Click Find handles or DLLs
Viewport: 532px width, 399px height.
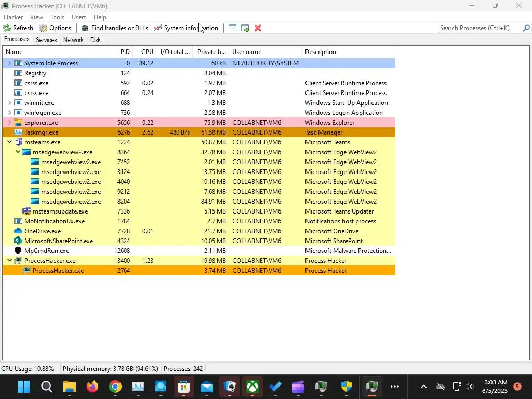[115, 28]
